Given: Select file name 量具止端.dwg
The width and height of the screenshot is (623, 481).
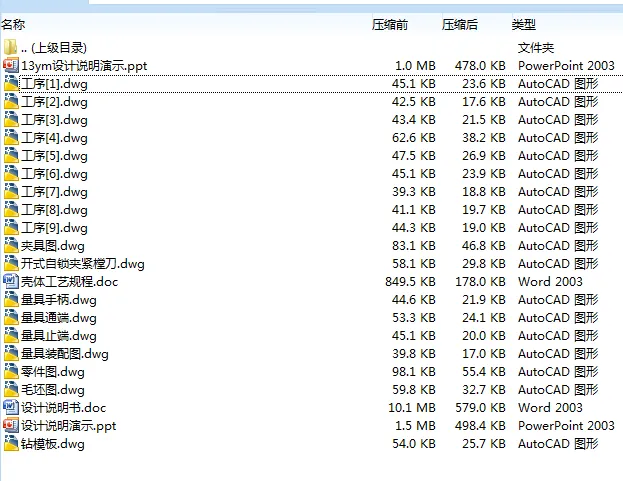Looking at the screenshot, I should tap(58, 336).
